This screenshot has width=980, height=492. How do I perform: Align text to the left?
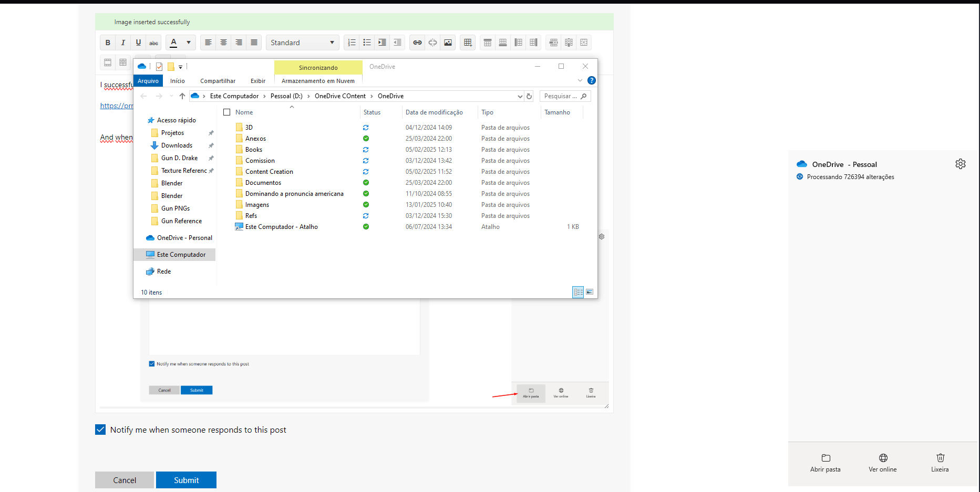208,43
